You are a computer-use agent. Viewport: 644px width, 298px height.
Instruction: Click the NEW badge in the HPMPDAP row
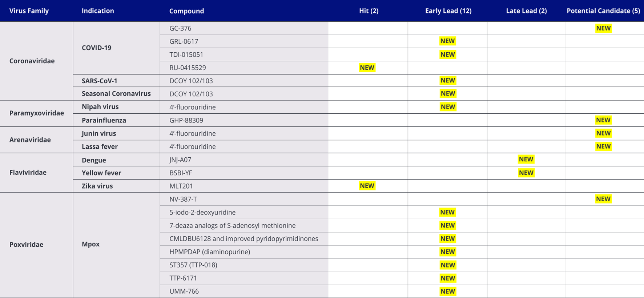click(x=447, y=252)
